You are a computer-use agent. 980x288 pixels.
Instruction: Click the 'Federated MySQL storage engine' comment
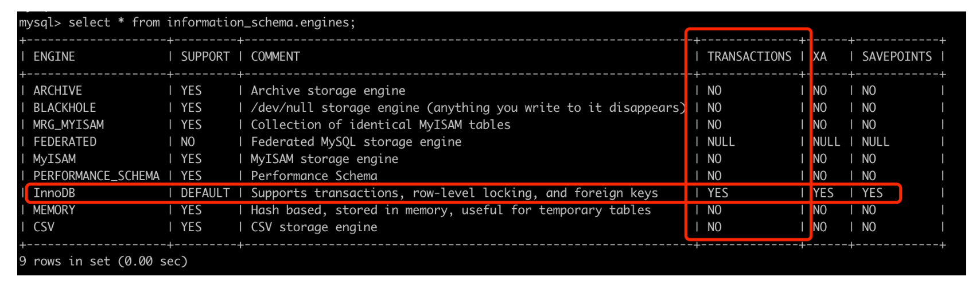click(356, 142)
